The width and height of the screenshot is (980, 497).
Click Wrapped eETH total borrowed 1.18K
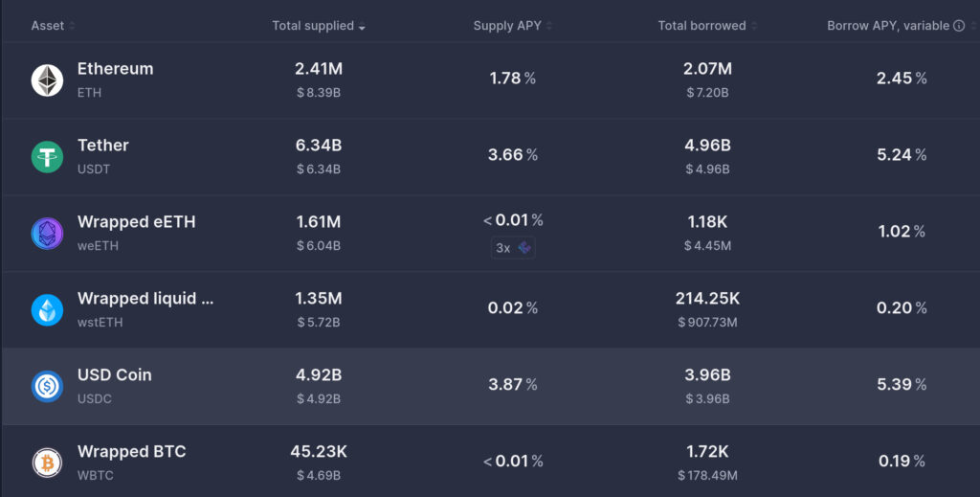[707, 222]
